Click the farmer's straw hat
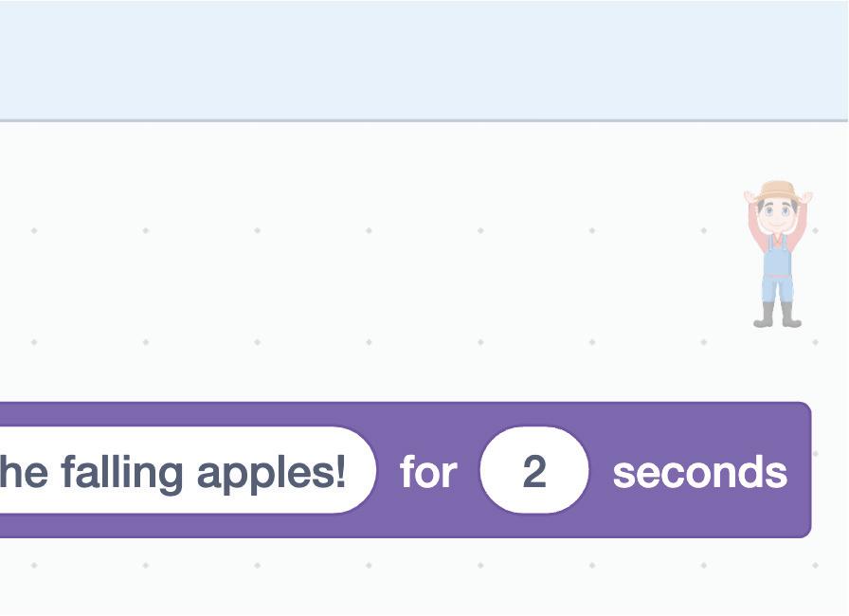Image resolution: width=849 pixels, height=616 pixels. (778, 190)
